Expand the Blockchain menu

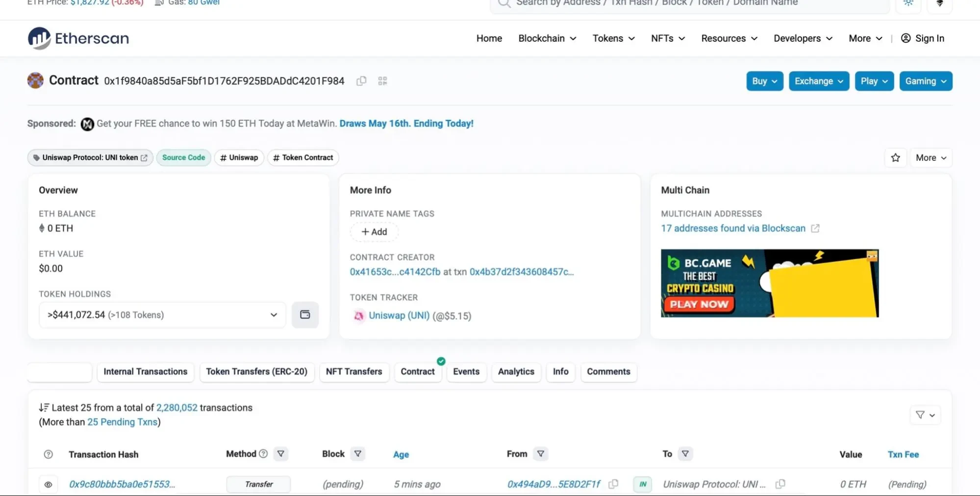(547, 38)
